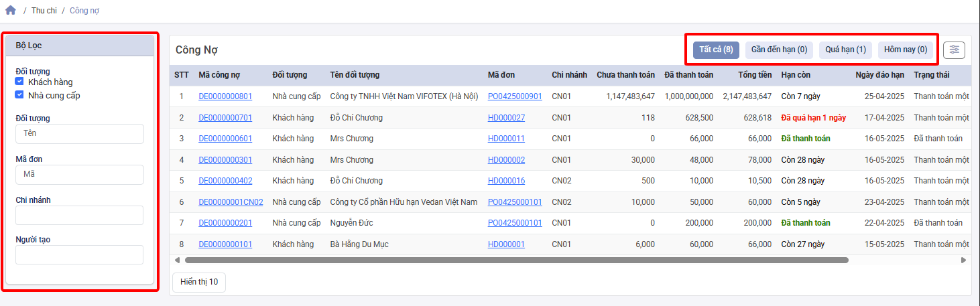This screenshot has height=306, width=980.
Task: Open debt code DE0000000801
Action: (225, 96)
